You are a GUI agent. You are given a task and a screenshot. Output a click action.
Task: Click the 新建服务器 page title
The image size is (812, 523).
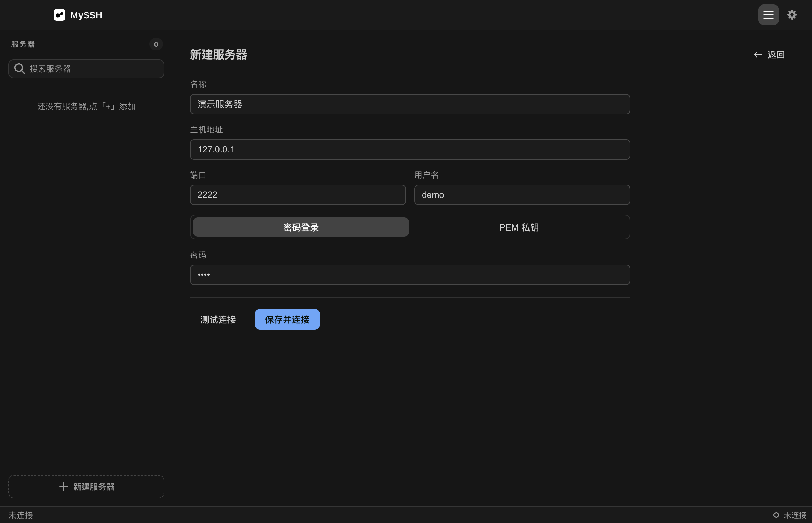point(218,55)
